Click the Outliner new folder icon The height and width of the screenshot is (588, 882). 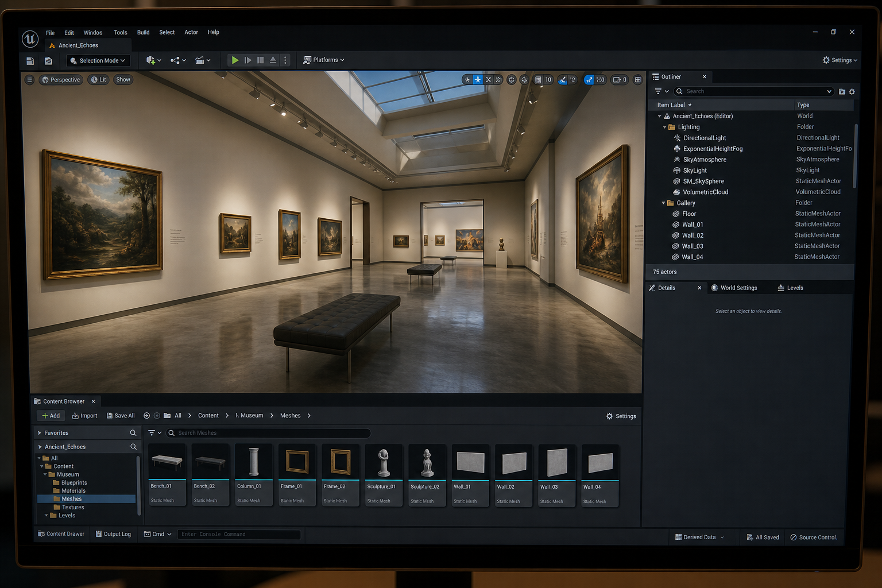[842, 91]
